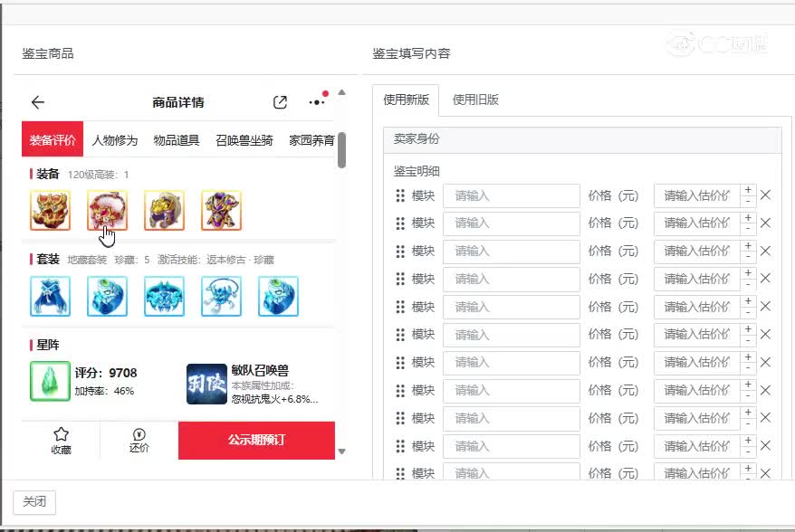
Task: Click the first 模块 请输入 name field
Action: pos(512,195)
